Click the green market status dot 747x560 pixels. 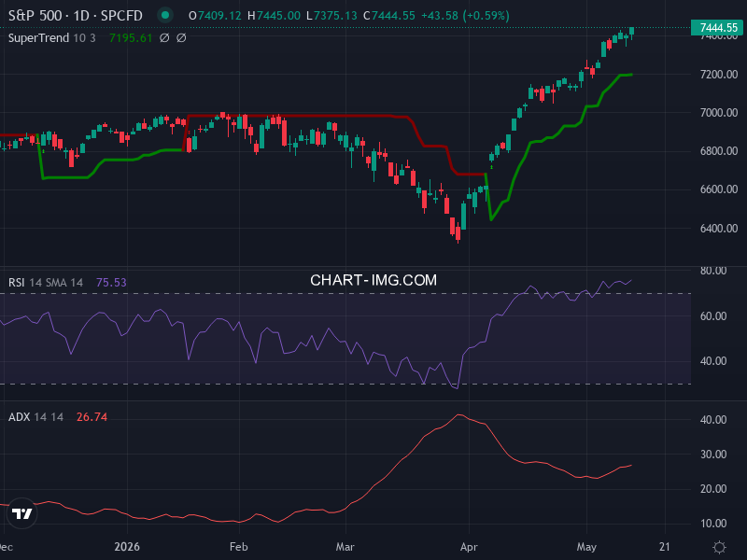click(x=165, y=15)
